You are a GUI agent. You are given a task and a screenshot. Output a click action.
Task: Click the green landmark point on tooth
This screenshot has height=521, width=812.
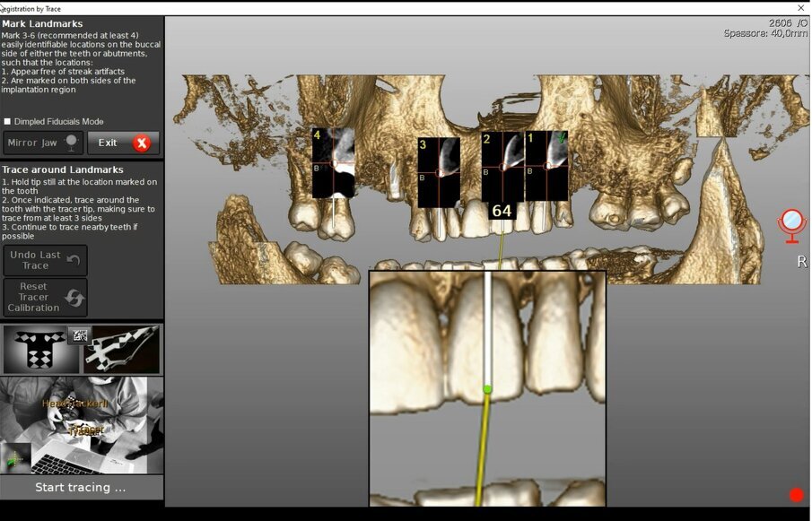point(487,389)
